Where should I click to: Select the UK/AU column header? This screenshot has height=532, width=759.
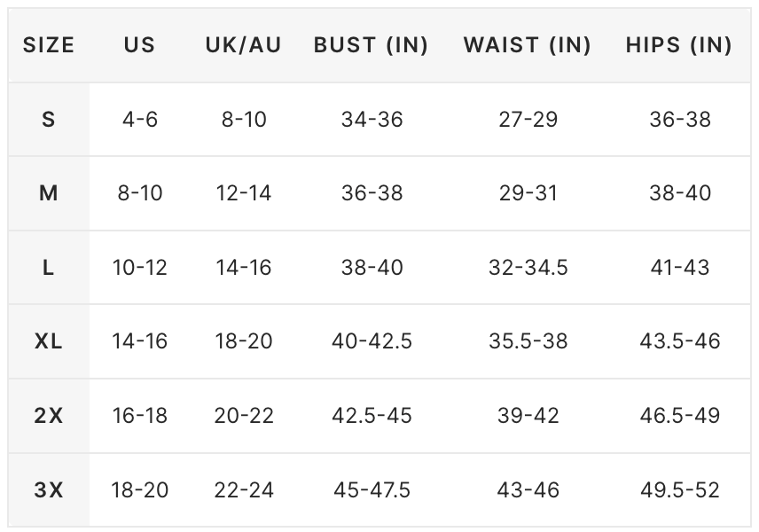tap(244, 45)
